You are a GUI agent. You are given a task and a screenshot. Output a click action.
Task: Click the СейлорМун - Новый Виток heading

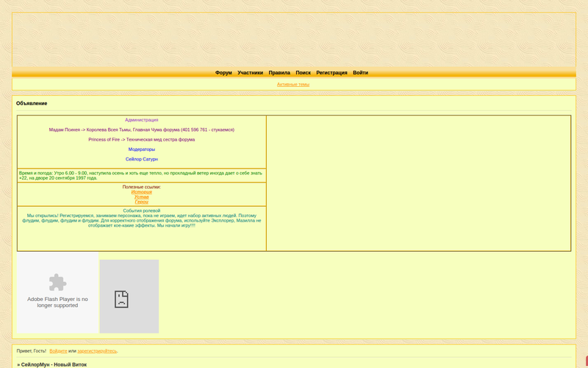53,364
